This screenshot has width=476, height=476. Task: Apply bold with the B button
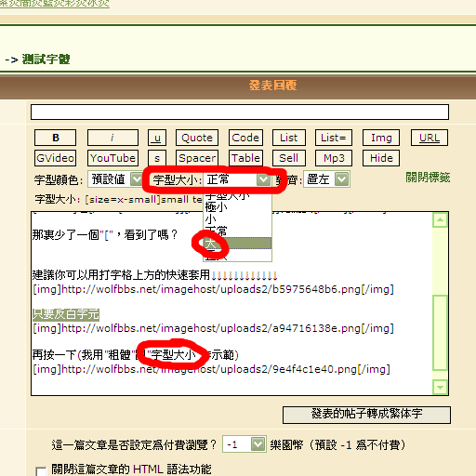pyautogui.click(x=55, y=138)
